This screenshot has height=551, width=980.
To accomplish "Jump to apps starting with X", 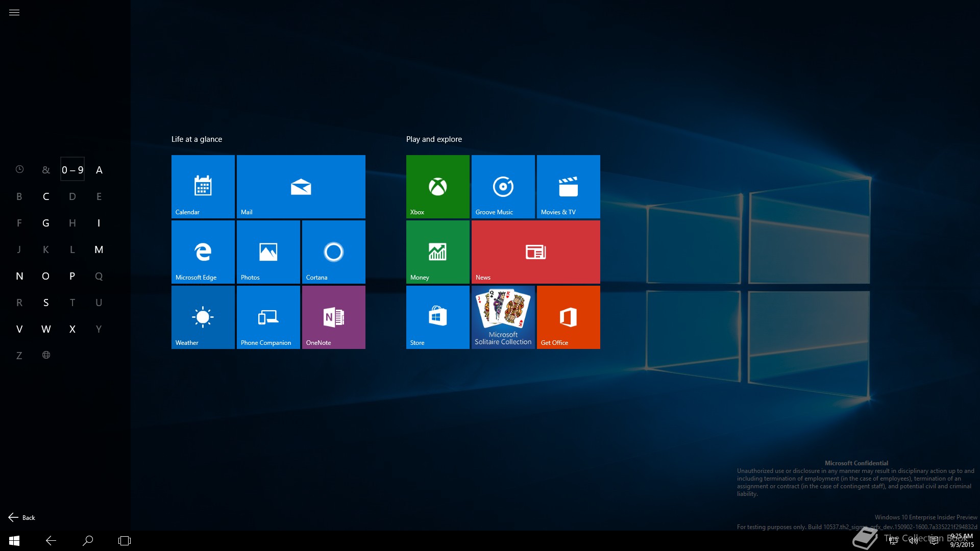I will [x=72, y=329].
